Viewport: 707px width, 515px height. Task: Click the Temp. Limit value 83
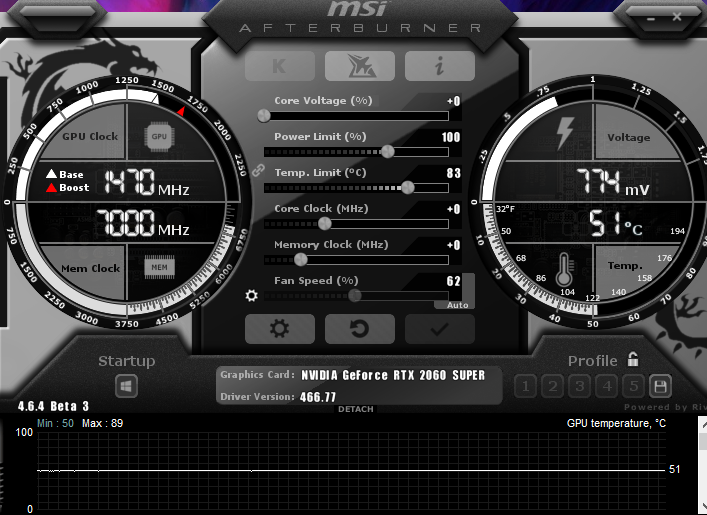tap(454, 173)
